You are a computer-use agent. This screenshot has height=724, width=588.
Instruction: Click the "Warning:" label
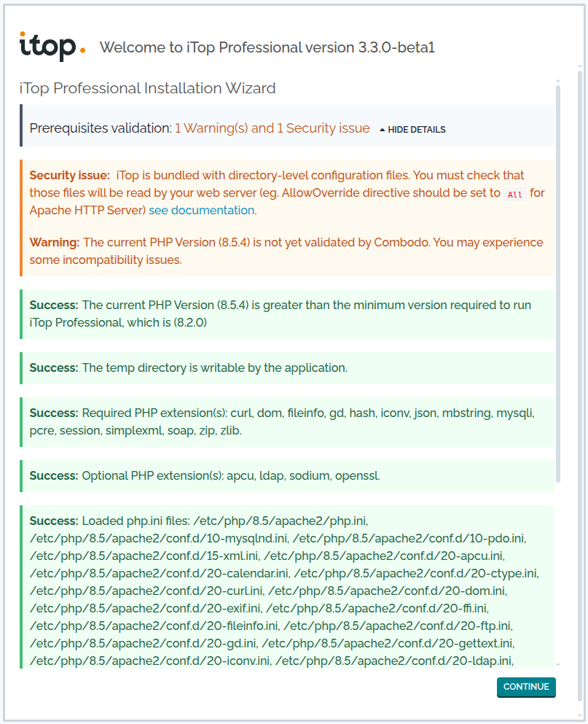pos(55,242)
